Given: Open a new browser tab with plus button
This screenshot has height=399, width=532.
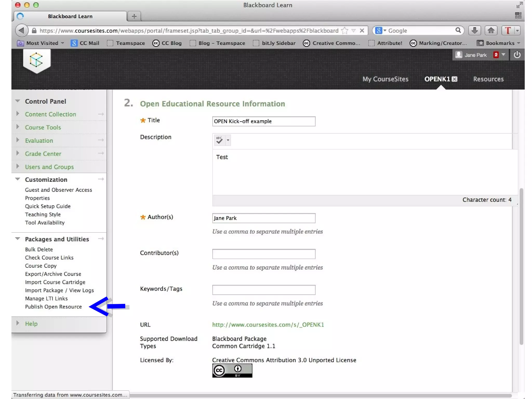Looking at the screenshot, I should pos(134,16).
